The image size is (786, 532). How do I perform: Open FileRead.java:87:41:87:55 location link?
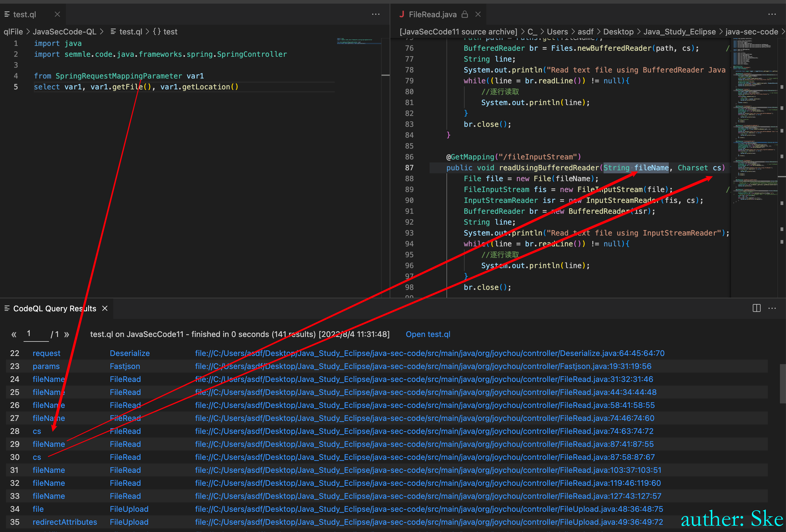point(424,444)
